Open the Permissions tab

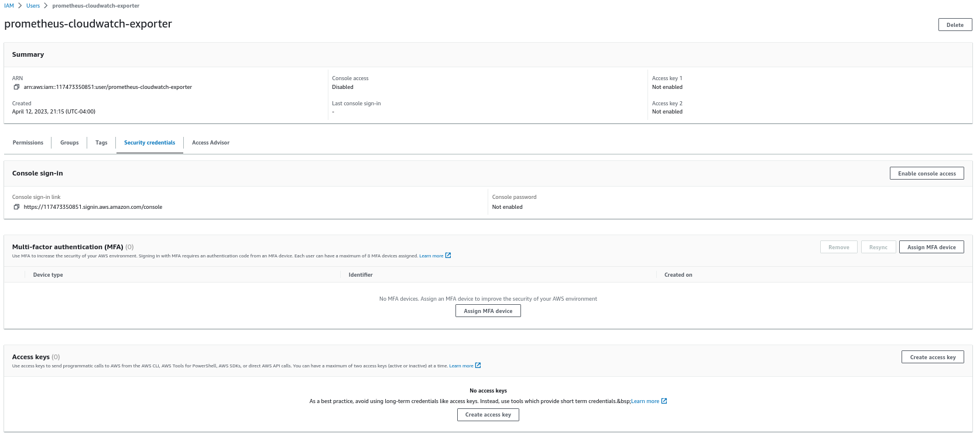tap(28, 143)
